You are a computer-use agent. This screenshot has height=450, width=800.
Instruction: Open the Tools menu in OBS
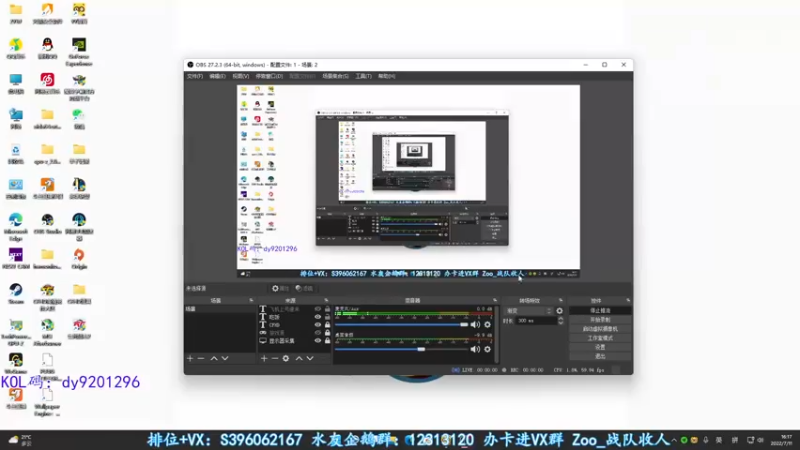[363, 76]
